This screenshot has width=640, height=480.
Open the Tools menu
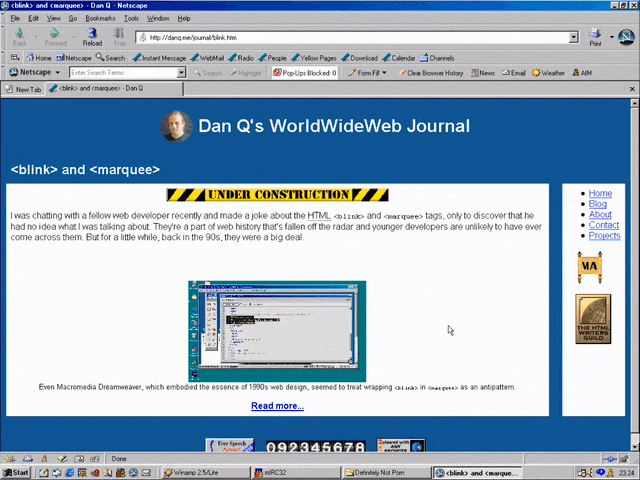pos(131,18)
